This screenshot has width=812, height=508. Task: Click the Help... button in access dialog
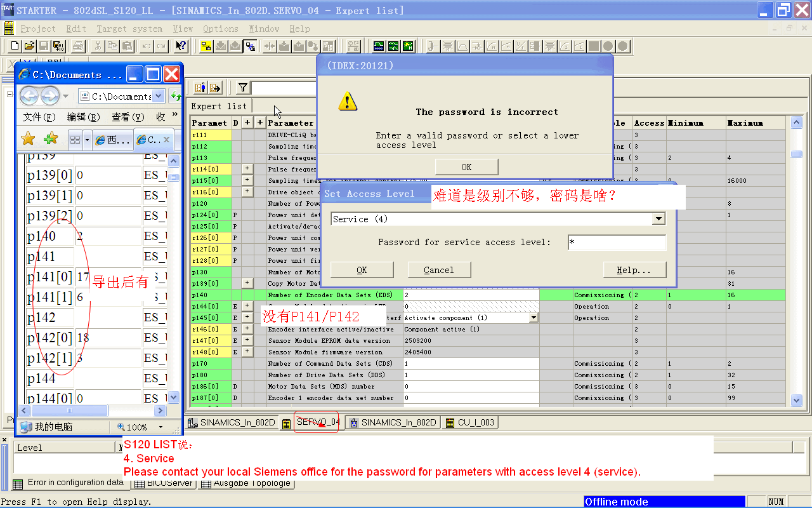click(x=634, y=270)
